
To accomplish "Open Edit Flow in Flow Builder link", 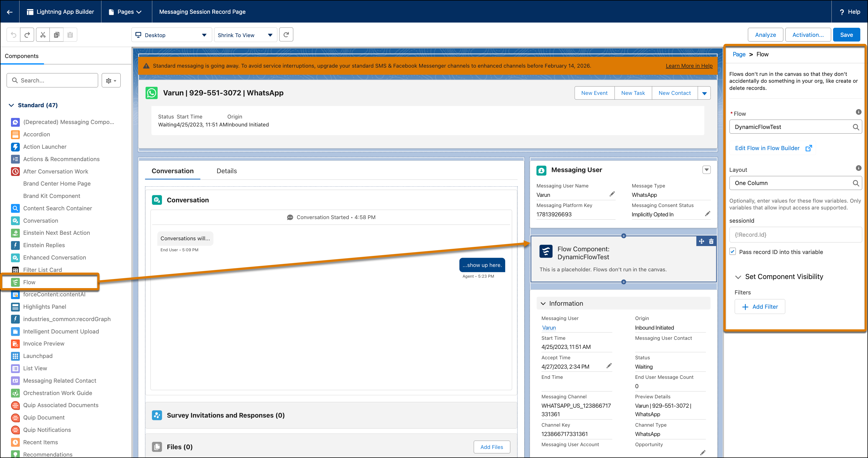I will coord(773,148).
